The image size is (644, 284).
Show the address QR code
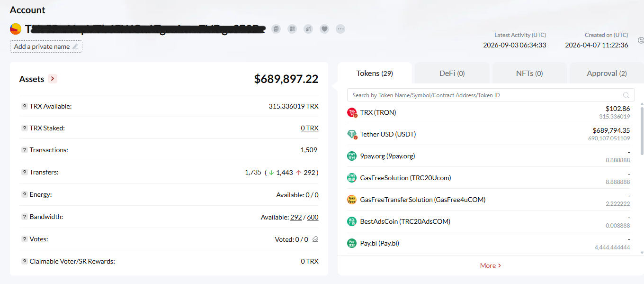pos(292,29)
